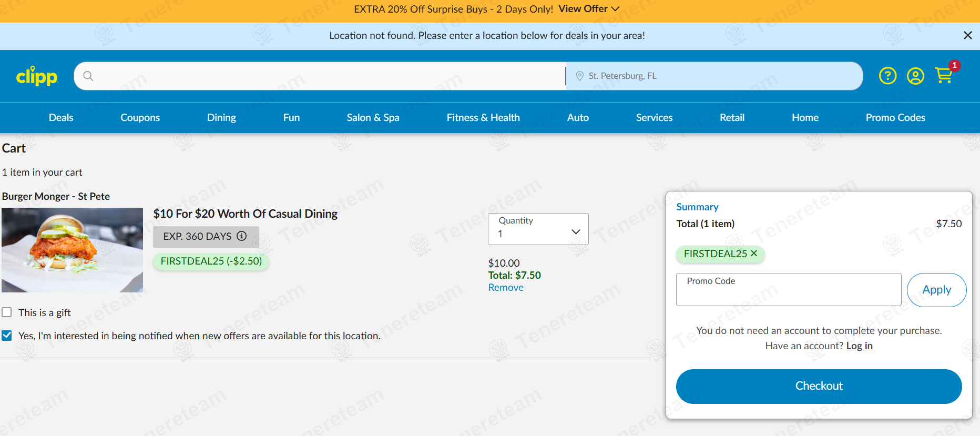This screenshot has width=980, height=436.
Task: Open the user account profile icon
Action: pos(915,76)
